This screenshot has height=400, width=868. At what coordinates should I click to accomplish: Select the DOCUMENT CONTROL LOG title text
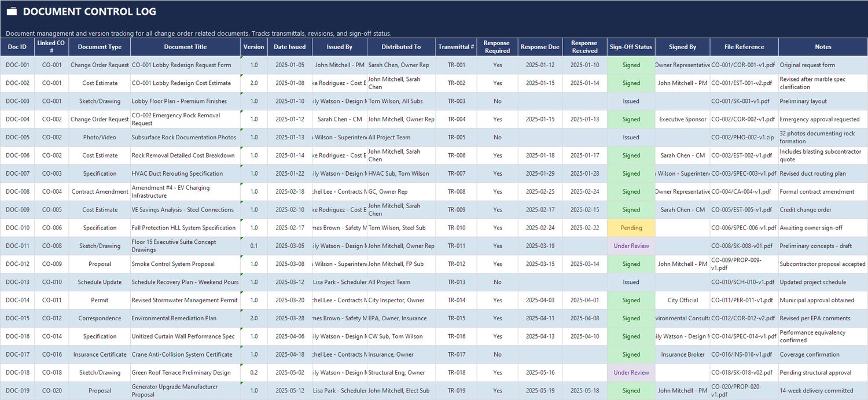tap(90, 12)
